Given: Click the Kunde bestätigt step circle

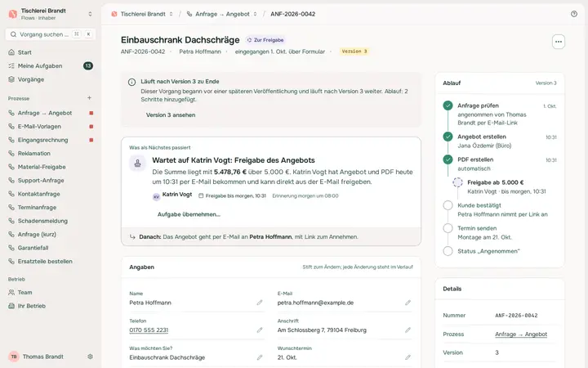Looking at the screenshot, I should pos(448,205).
